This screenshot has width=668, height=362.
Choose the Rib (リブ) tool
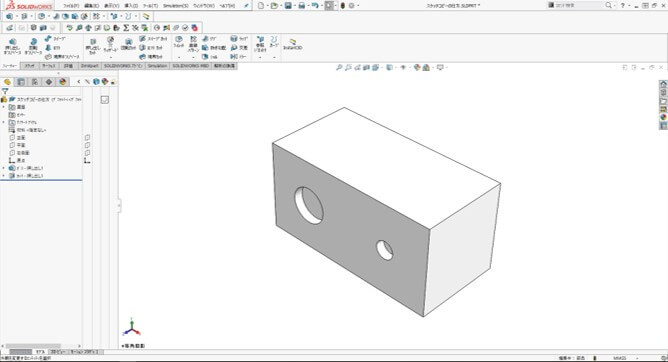209,39
